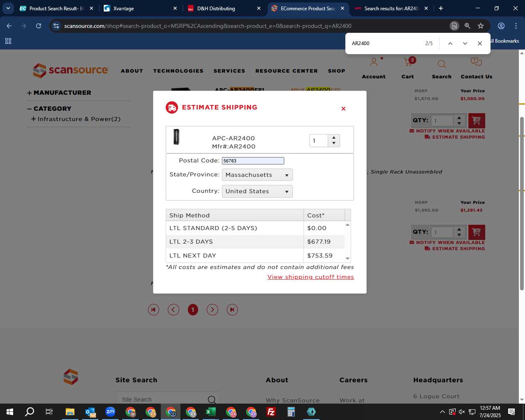Go to next results page

click(212, 310)
